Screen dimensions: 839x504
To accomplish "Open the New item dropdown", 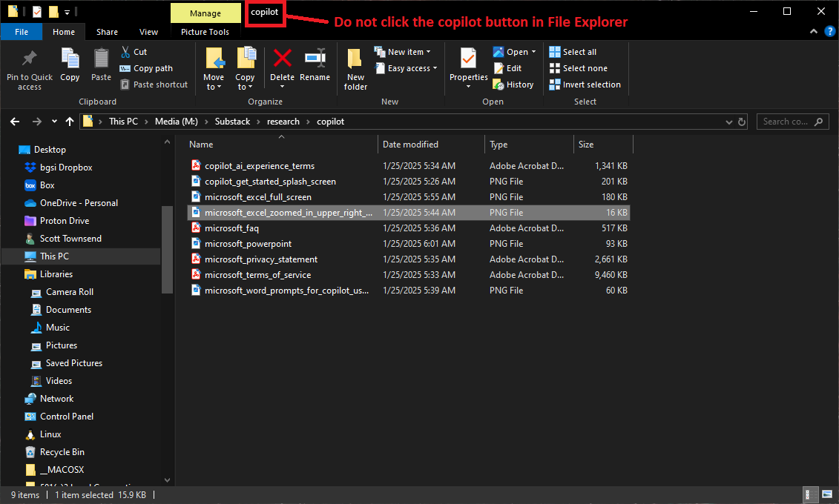I will point(402,52).
